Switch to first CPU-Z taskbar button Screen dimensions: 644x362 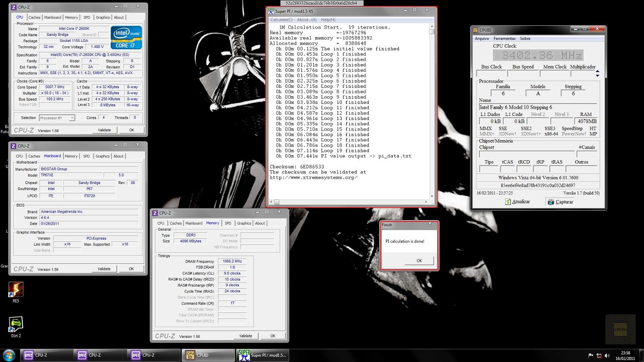click(46, 355)
